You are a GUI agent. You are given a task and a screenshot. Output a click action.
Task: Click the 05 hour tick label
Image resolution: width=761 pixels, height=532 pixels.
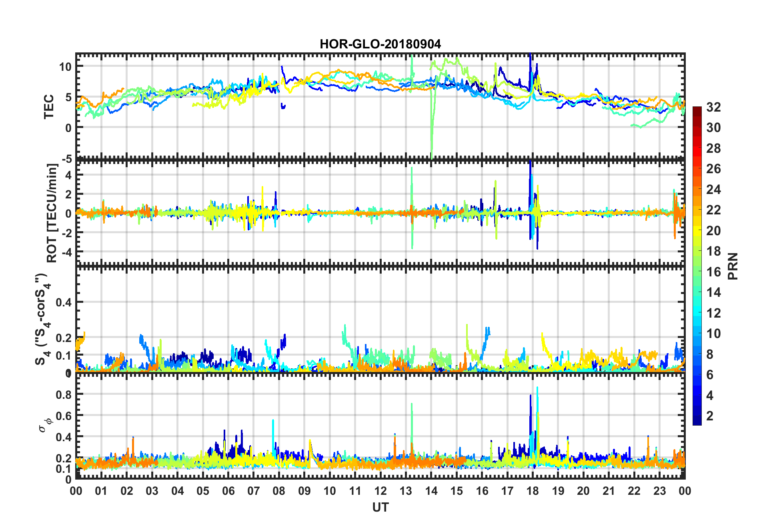point(203,490)
